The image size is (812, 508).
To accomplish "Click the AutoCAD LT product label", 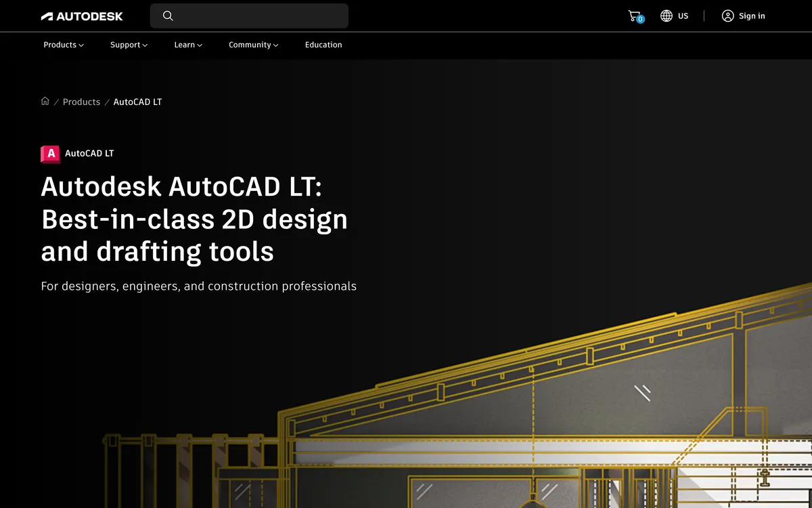I will pos(89,153).
